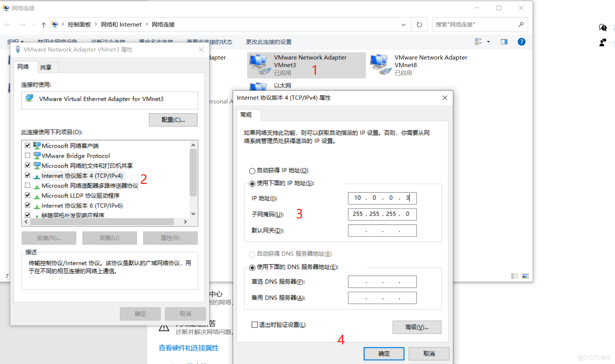615x364 pixels.
Task: Toggle Microsoft 网络的文件和打印机共享 checkbox
Action: coord(28,165)
